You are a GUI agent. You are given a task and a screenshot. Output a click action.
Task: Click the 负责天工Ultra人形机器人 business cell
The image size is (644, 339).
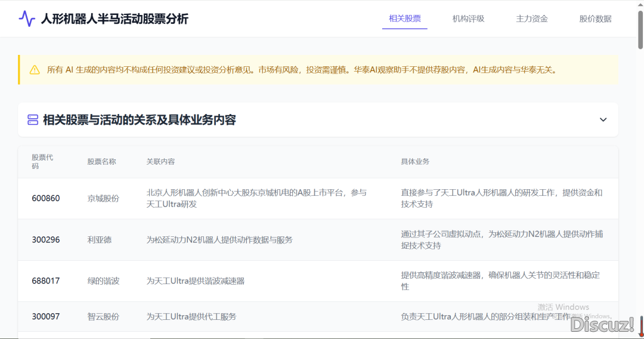pos(486,317)
